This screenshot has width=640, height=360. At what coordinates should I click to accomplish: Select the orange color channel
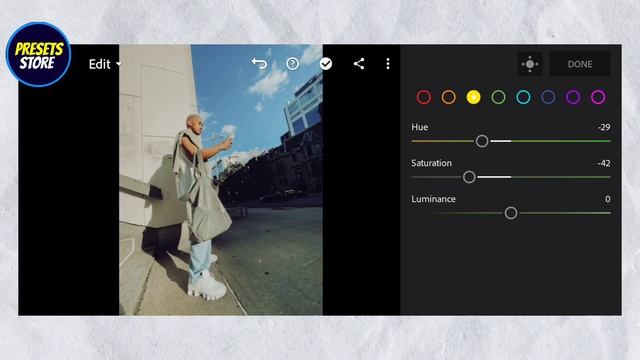pyautogui.click(x=449, y=97)
